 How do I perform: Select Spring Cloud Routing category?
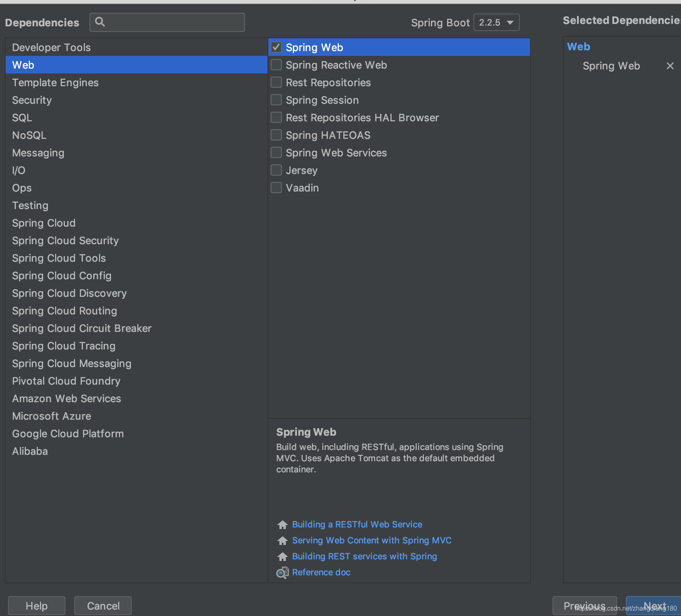tap(136, 310)
